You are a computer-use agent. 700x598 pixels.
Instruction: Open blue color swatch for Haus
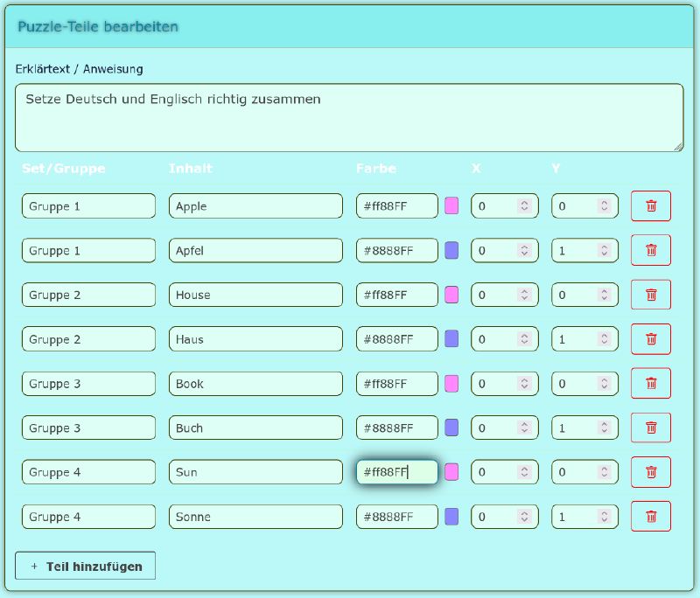pos(451,339)
